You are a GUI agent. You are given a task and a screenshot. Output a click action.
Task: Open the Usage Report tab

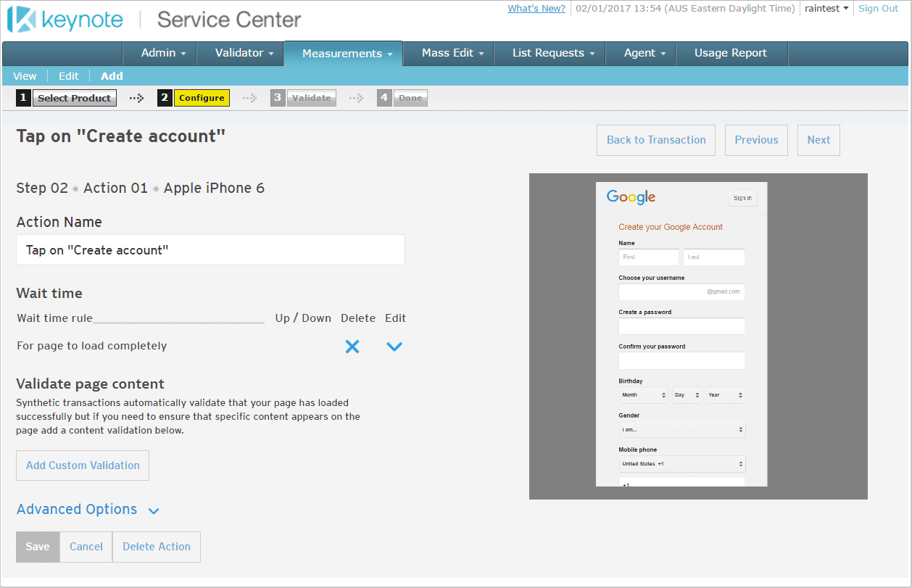pos(731,53)
